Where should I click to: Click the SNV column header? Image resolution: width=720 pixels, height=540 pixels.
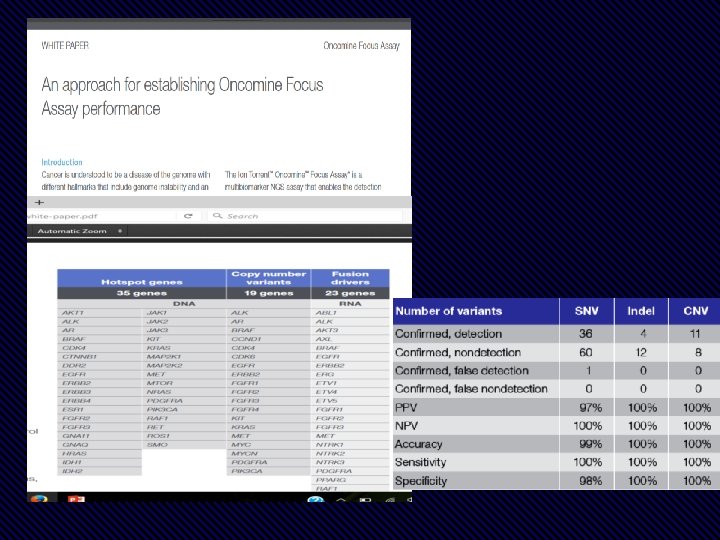586,311
